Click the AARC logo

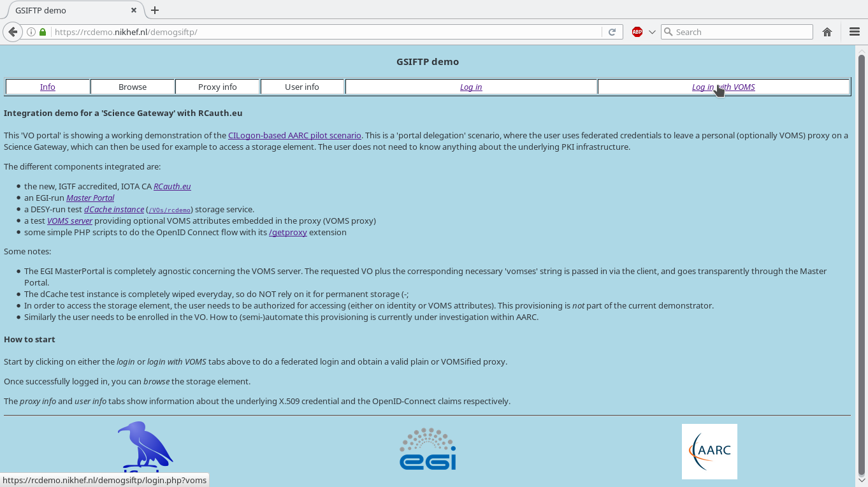[x=709, y=451]
